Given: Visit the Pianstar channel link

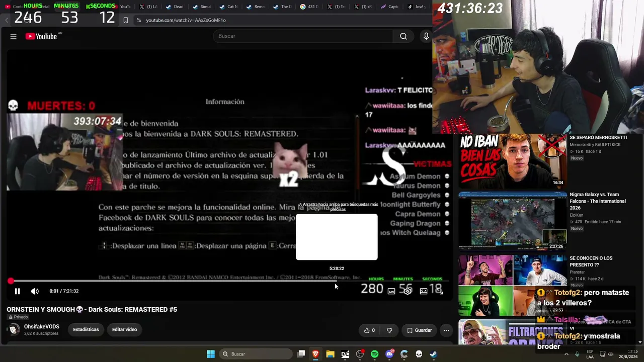Looking at the screenshot, I should [577, 273].
